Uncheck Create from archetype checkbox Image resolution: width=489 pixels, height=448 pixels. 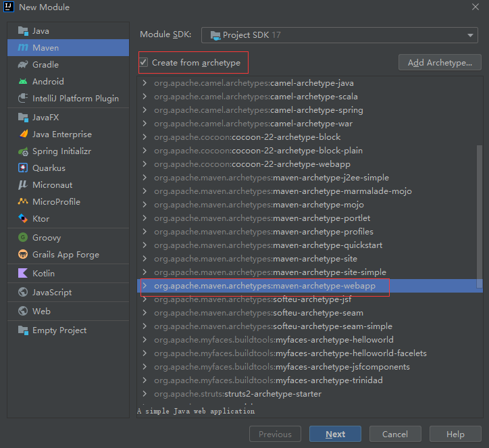pyautogui.click(x=143, y=62)
